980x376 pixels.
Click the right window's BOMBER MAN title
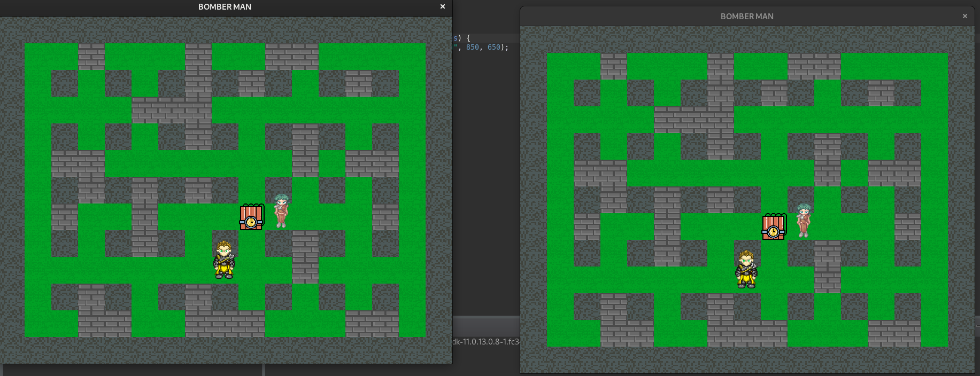pos(747,17)
